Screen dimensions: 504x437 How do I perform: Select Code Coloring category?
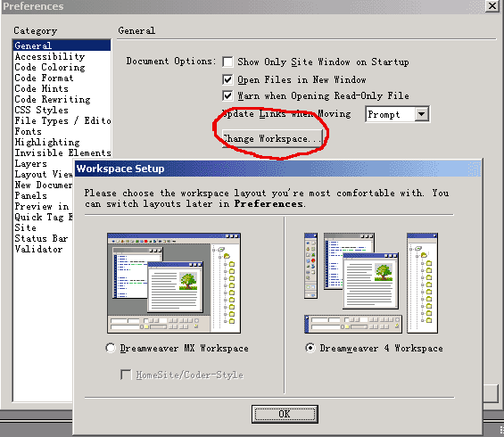(50, 67)
